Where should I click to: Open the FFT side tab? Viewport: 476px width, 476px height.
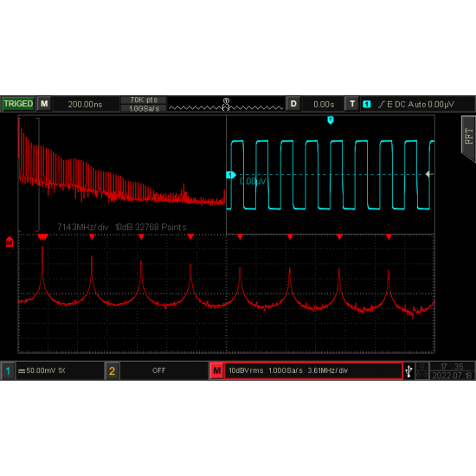468,138
